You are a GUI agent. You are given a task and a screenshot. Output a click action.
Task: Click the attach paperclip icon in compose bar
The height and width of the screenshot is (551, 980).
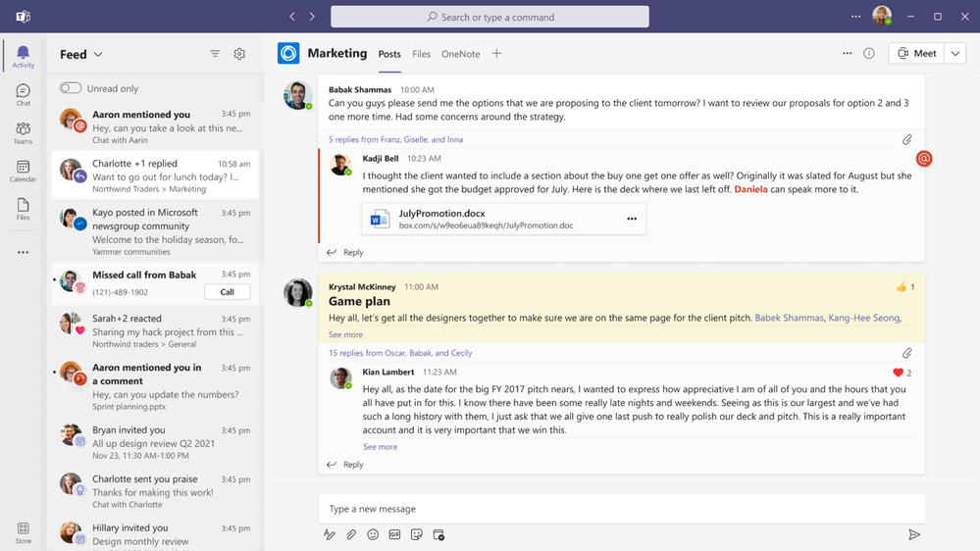(351, 534)
